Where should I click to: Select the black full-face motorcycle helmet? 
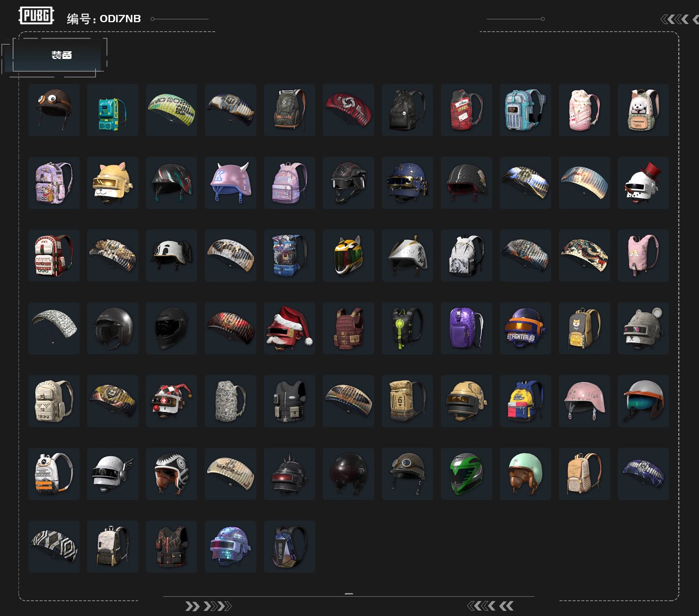click(x=171, y=328)
